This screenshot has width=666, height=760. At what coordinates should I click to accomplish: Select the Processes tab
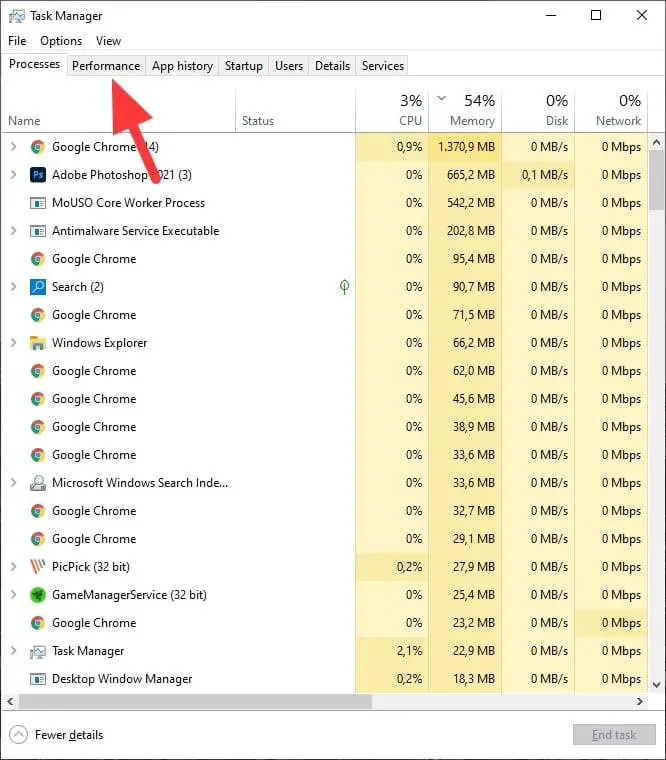point(34,64)
